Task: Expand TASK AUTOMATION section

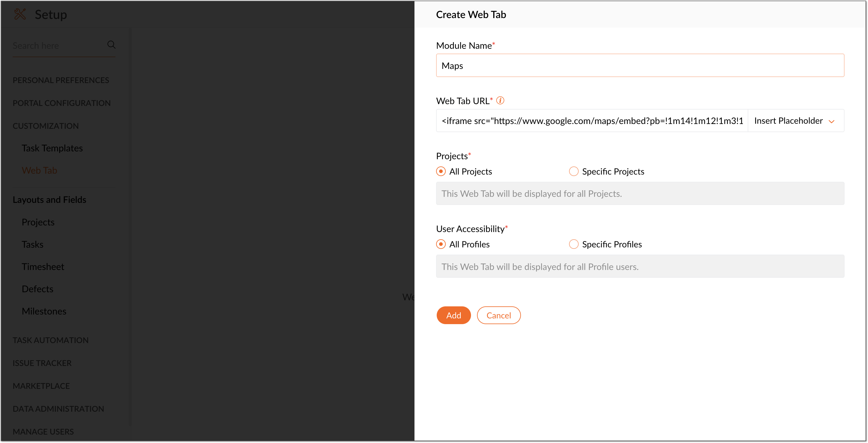Action: pyautogui.click(x=51, y=340)
